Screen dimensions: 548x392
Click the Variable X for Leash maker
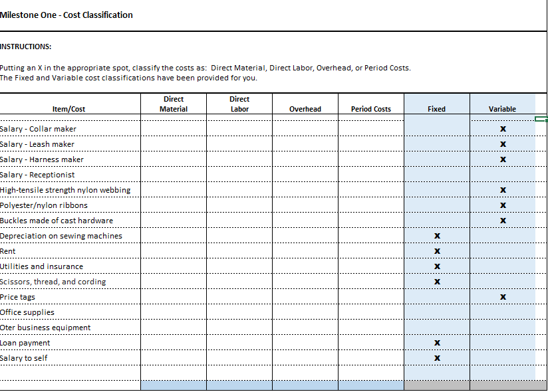coord(503,144)
